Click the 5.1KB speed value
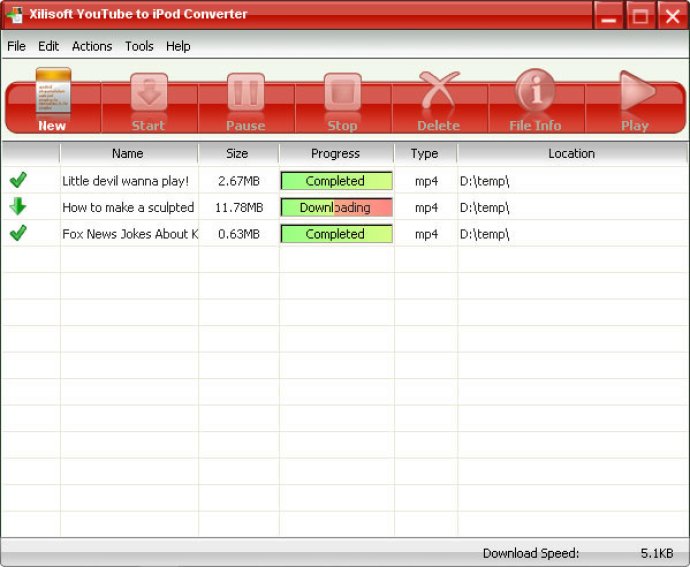690x567 pixels. 657,553
